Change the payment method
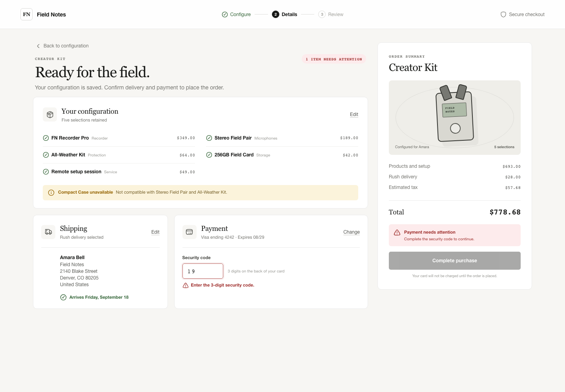Image resolution: width=565 pixels, height=392 pixels. tap(352, 232)
